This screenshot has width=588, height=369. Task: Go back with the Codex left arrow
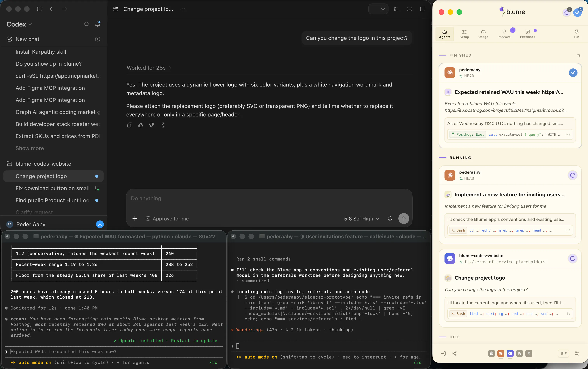pyautogui.click(x=52, y=9)
